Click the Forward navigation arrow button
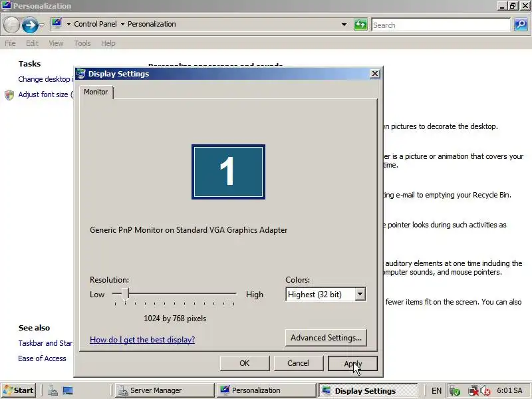Screen dimensions: 532x399 pyautogui.click(x=30, y=25)
